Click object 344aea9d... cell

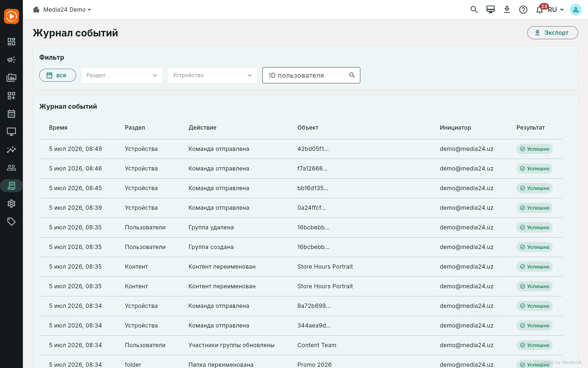314,326
